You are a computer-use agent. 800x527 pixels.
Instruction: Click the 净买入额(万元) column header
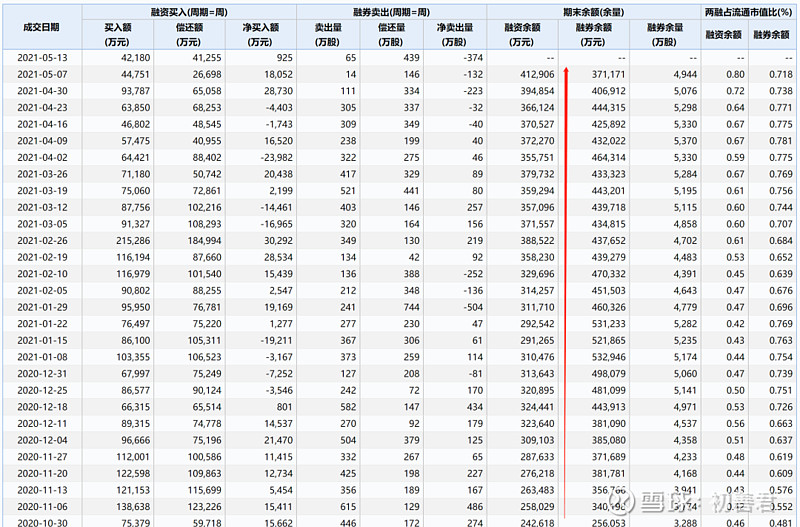pyautogui.click(x=261, y=35)
